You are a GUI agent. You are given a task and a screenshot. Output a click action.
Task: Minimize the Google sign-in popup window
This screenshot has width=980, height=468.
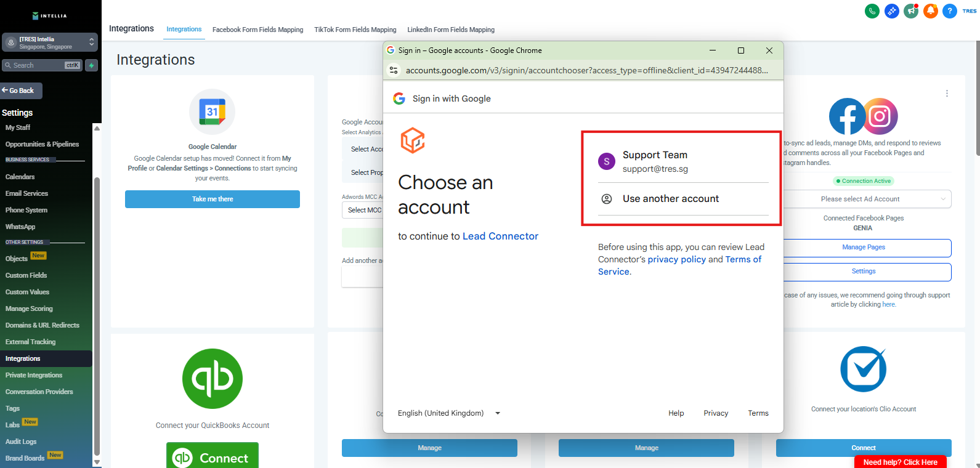(713, 50)
